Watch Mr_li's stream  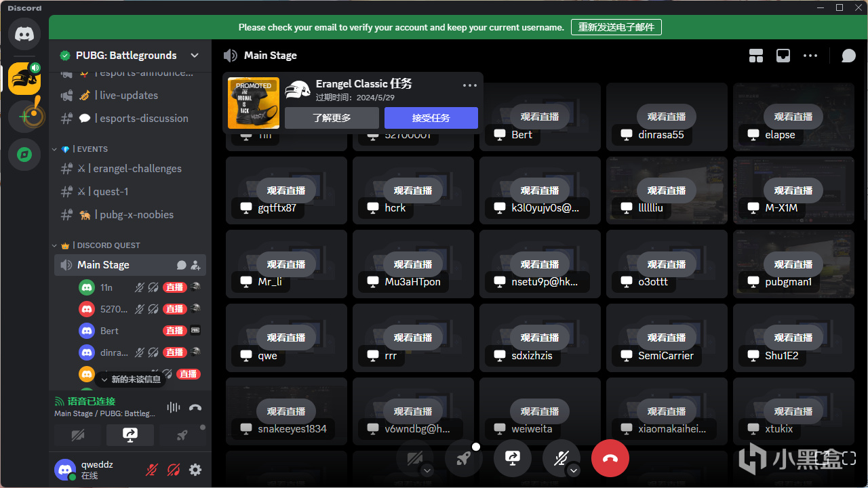coord(286,264)
